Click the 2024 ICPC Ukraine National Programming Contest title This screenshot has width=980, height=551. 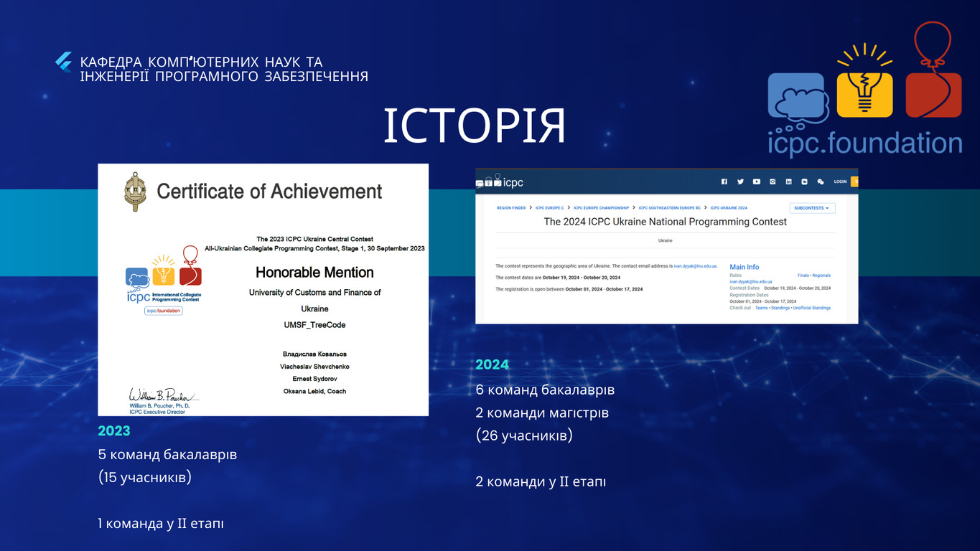[x=666, y=222]
